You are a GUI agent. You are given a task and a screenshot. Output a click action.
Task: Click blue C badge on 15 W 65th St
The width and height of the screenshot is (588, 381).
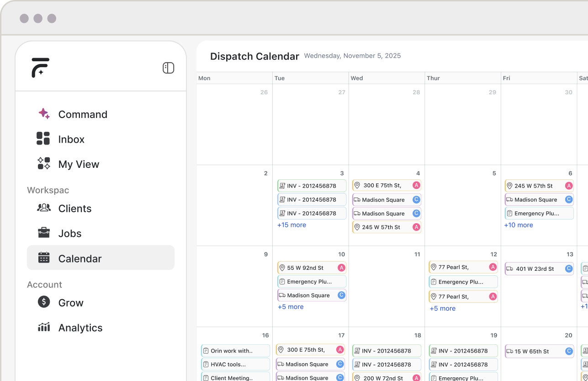(x=569, y=351)
